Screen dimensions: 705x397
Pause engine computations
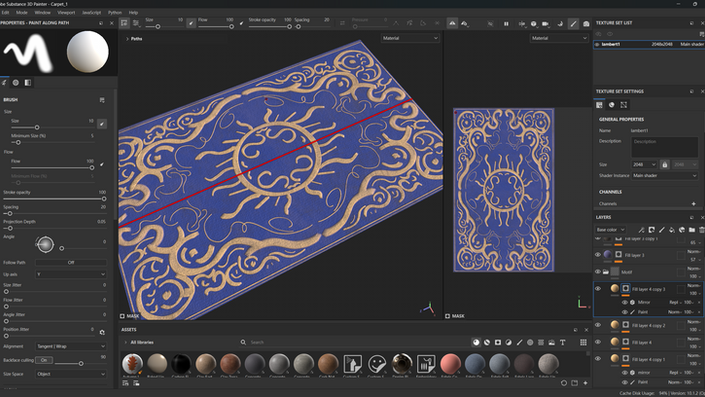tap(506, 24)
